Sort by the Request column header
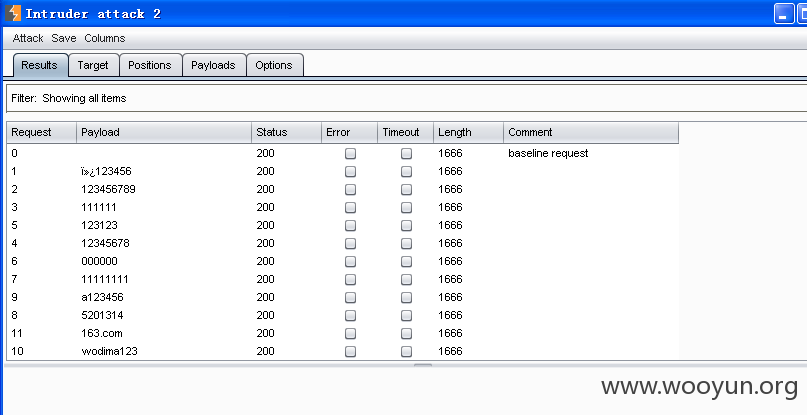Image resolution: width=807 pixels, height=415 pixels. [42, 132]
